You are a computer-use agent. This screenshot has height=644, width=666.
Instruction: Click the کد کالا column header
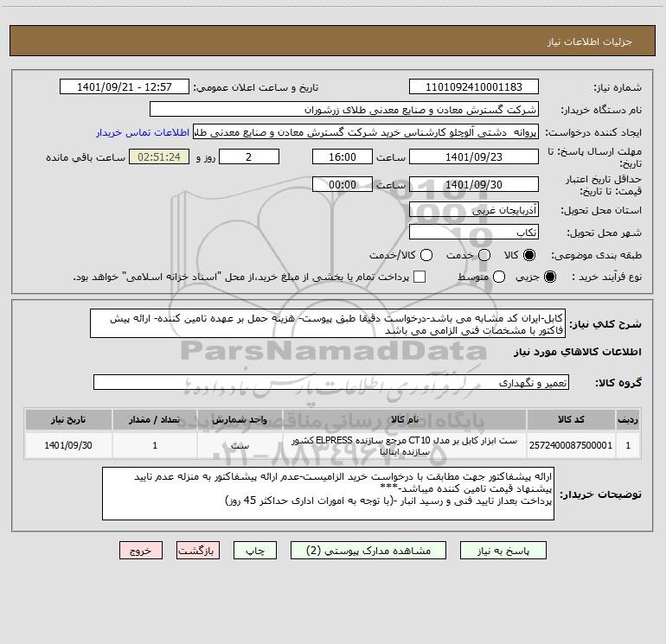tap(571, 420)
